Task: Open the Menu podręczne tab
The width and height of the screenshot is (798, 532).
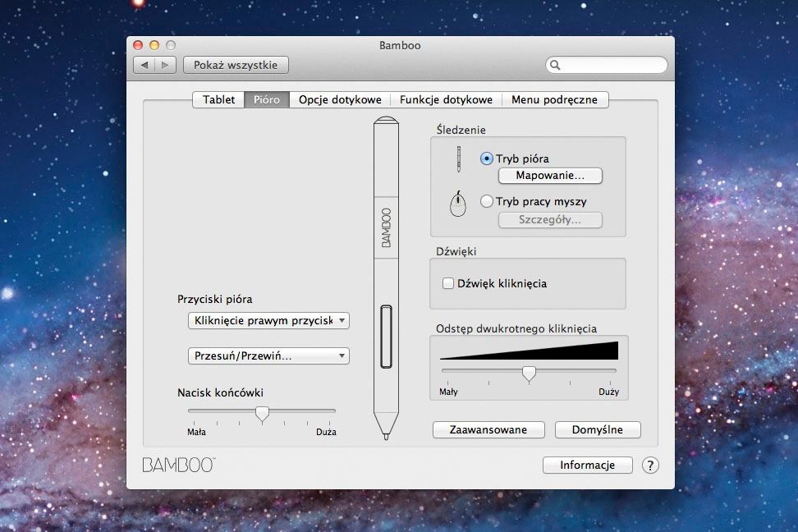Action: click(x=555, y=100)
